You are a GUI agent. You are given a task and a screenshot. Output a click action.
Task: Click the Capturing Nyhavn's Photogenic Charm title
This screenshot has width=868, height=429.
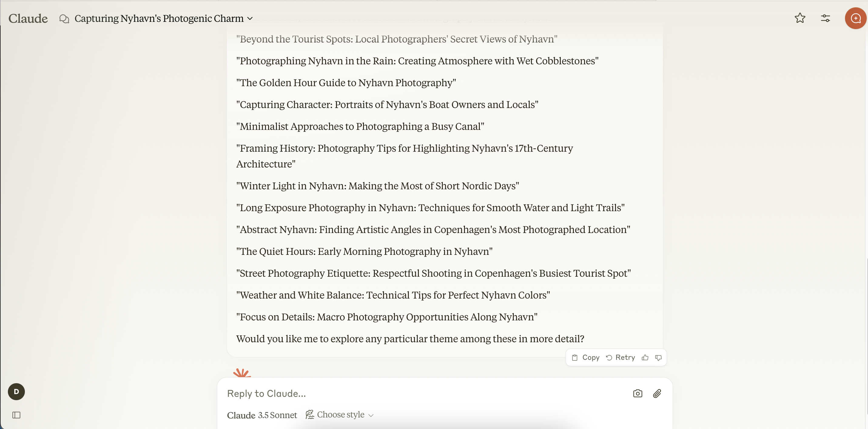pos(159,19)
